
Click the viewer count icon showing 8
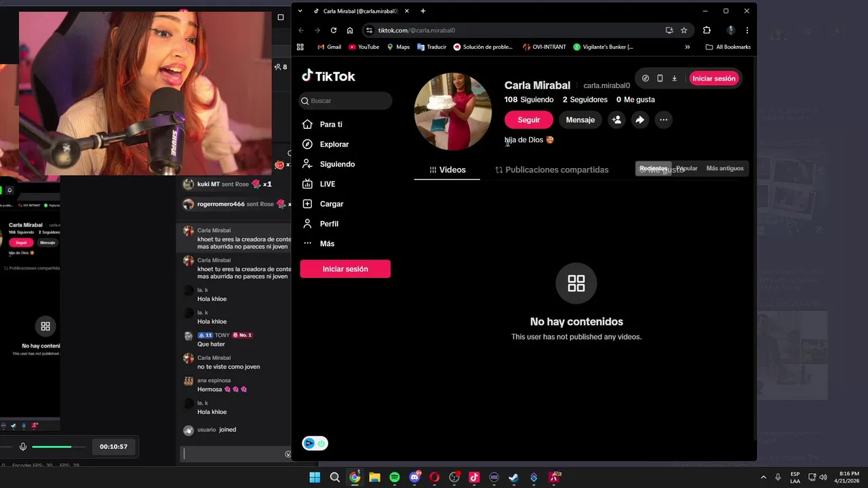(280, 67)
